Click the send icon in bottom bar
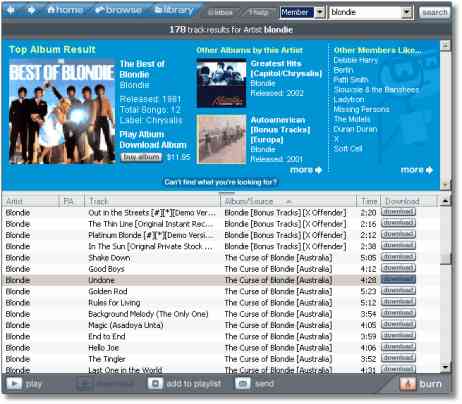 click(242, 384)
